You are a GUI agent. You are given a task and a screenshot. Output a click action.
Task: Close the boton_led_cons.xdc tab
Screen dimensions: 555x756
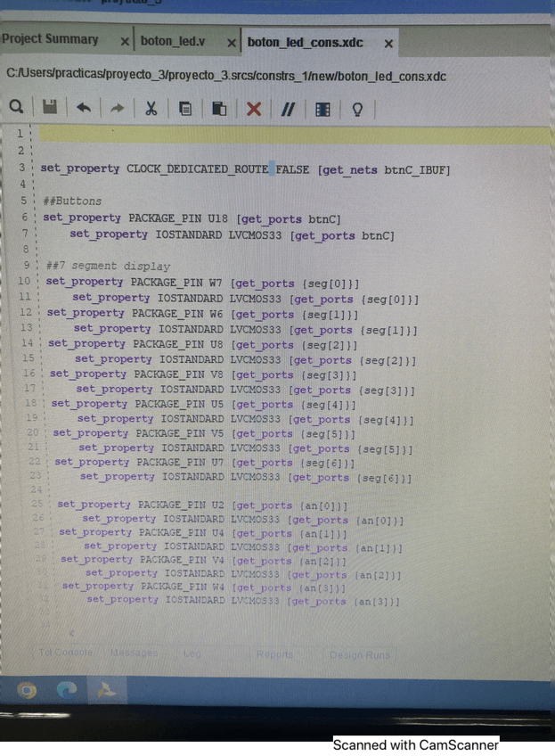(388, 43)
